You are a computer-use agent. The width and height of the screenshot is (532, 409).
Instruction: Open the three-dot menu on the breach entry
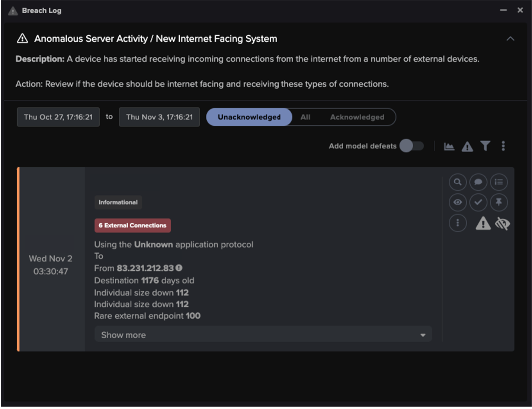(458, 223)
